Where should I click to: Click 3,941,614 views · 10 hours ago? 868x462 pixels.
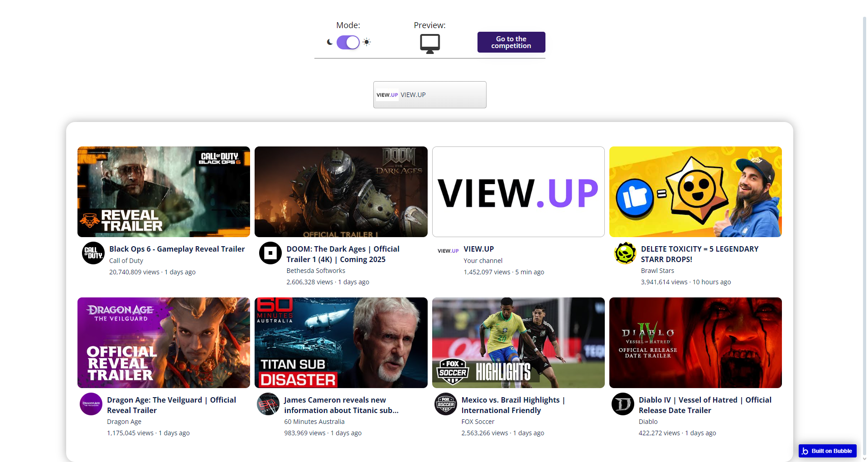(686, 282)
